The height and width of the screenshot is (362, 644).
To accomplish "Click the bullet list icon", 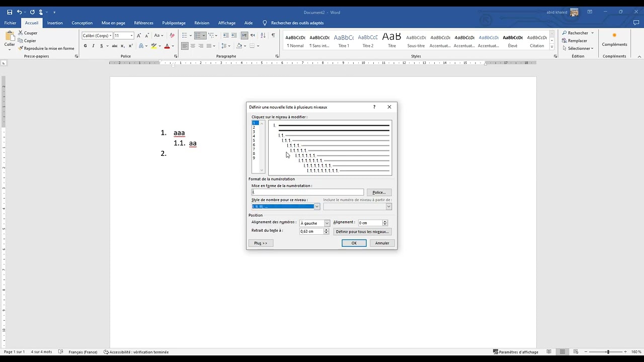I will [x=185, y=36].
